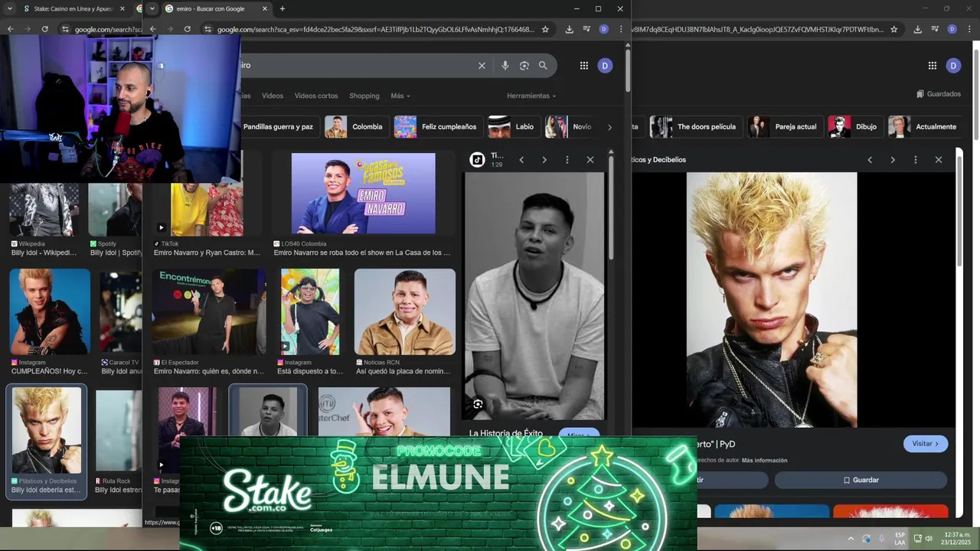Search inside preview image with Lens icon
Image resolution: width=980 pixels, height=551 pixels.
pos(478,404)
